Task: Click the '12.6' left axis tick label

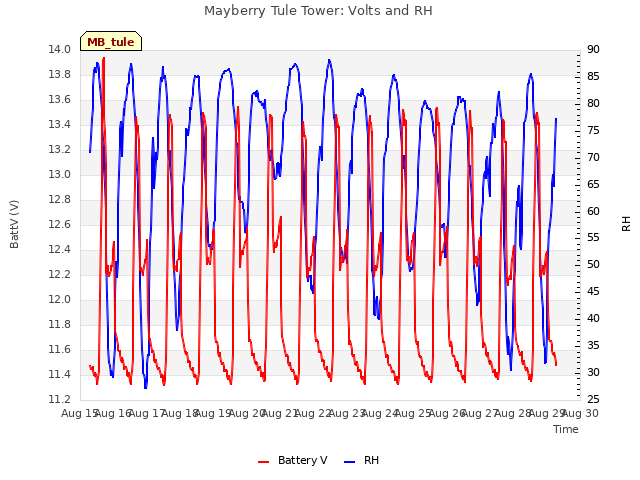Action: pyautogui.click(x=59, y=224)
